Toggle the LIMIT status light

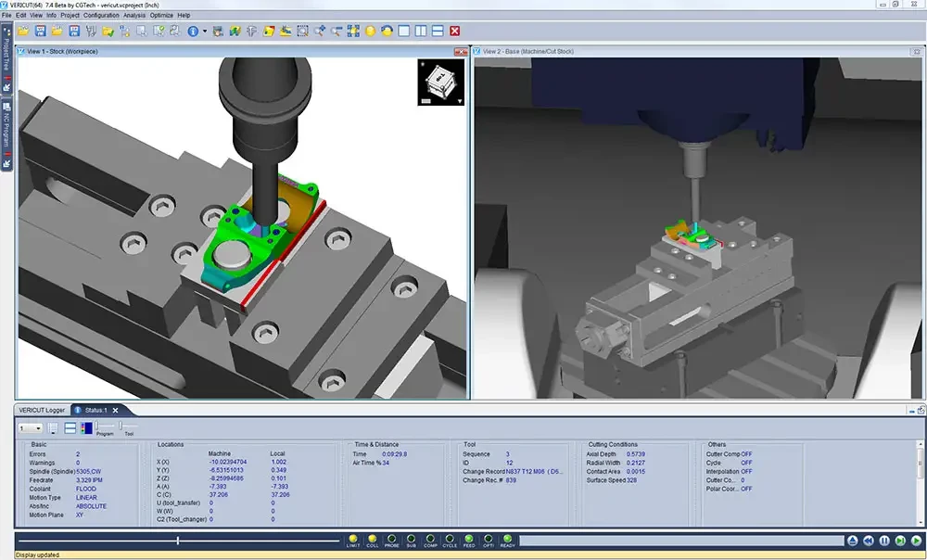[x=353, y=540]
